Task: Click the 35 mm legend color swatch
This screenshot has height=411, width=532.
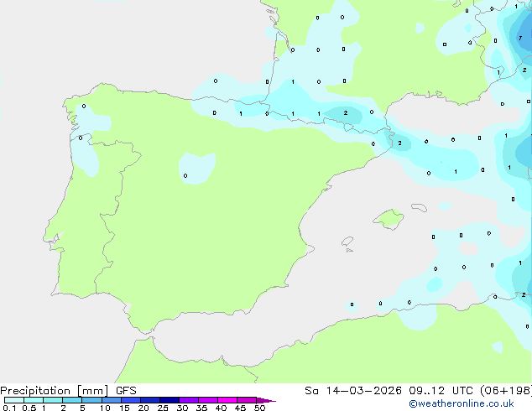Action: pyautogui.click(x=208, y=400)
